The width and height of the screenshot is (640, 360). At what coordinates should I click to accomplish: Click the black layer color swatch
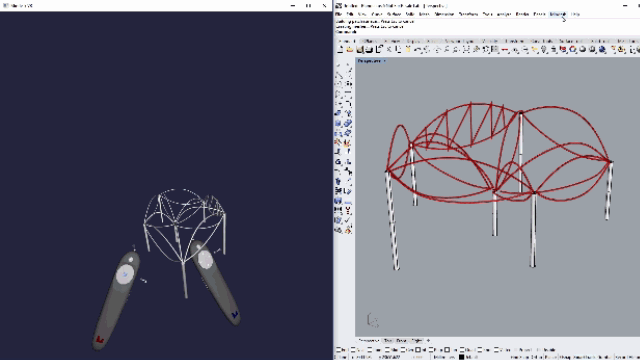point(461,357)
